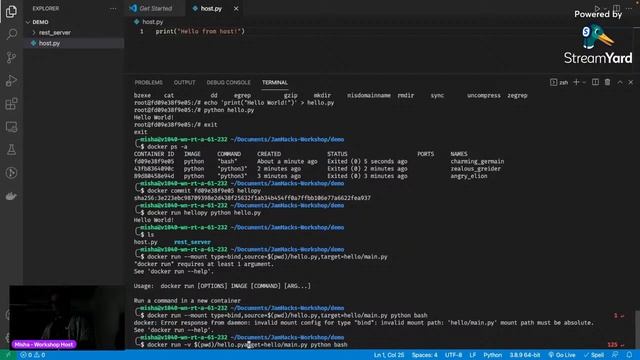Screen dimensions: 640x360
Task: Open host.py in the Explorer tree
Action: [x=49, y=43]
